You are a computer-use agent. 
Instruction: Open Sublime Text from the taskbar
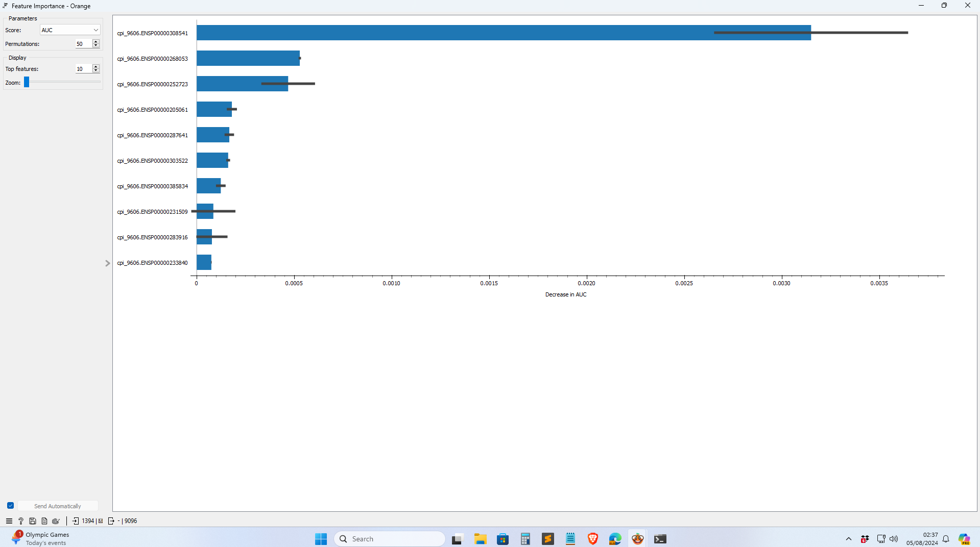[x=548, y=539]
